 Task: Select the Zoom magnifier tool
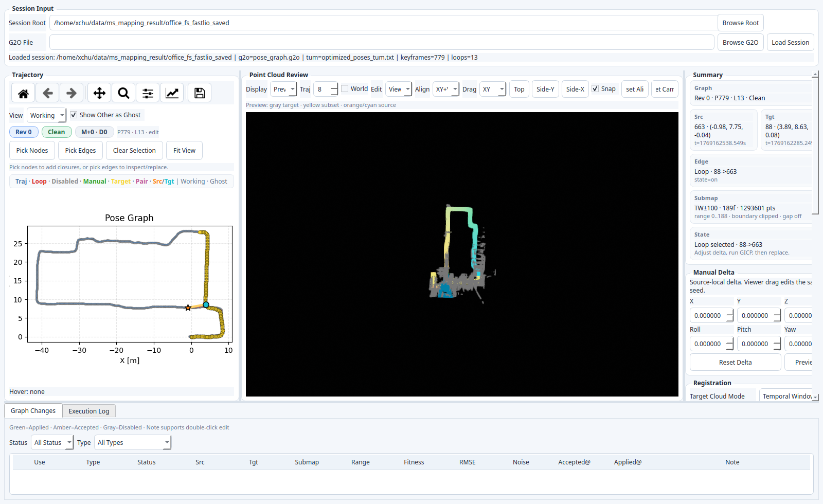click(123, 93)
